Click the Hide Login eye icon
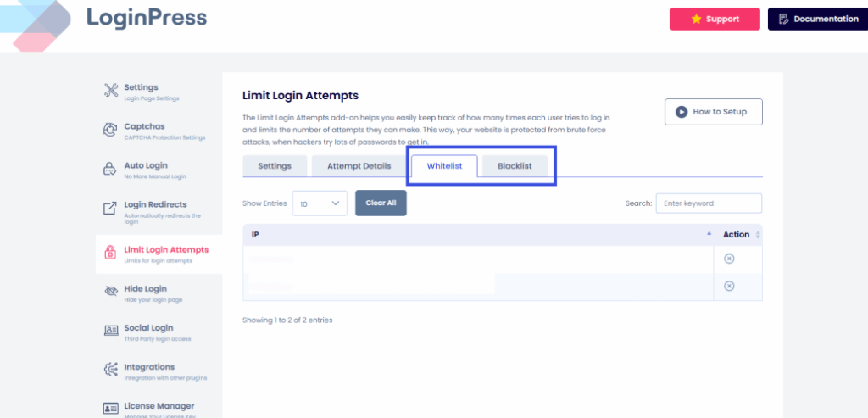This screenshot has height=418, width=868. pos(110,292)
